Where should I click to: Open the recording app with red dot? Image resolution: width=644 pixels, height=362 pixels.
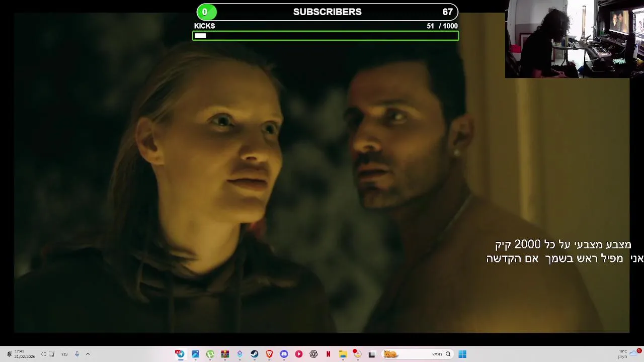pos(357,353)
